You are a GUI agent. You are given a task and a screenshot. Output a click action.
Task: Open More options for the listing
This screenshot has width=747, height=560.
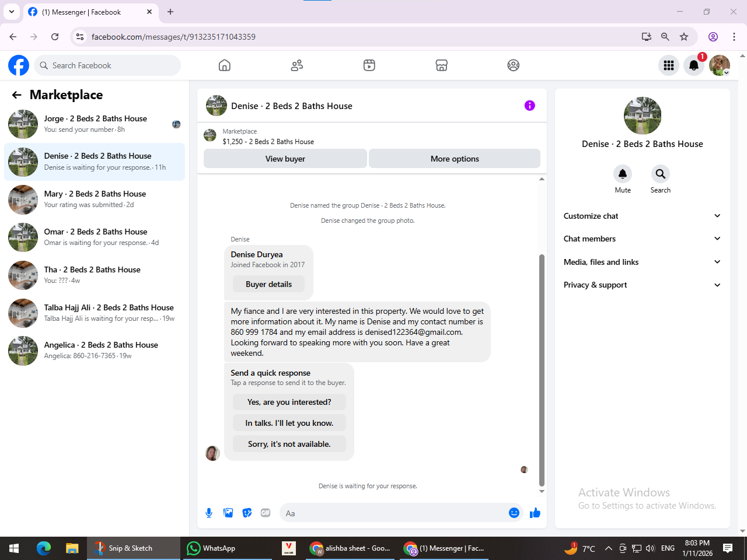[455, 159]
